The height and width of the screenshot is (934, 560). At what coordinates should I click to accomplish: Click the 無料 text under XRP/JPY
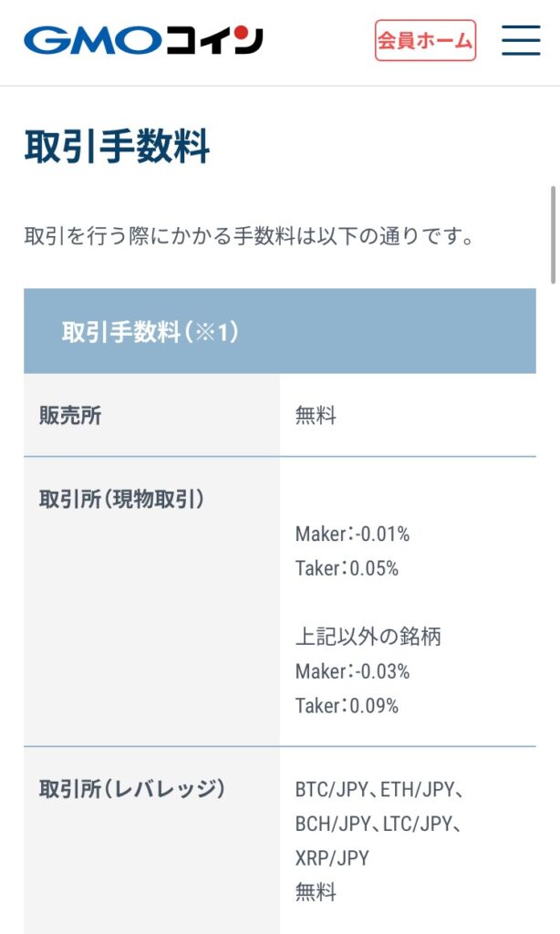coord(316,892)
